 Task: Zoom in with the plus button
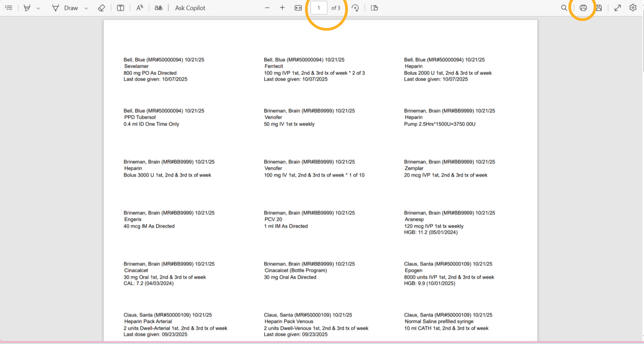[282, 8]
